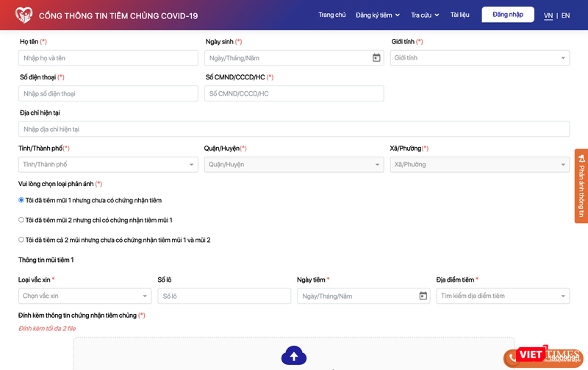The width and height of the screenshot is (588, 370).
Task: Expand the Đăng ký tiêm menu
Action: click(x=378, y=15)
